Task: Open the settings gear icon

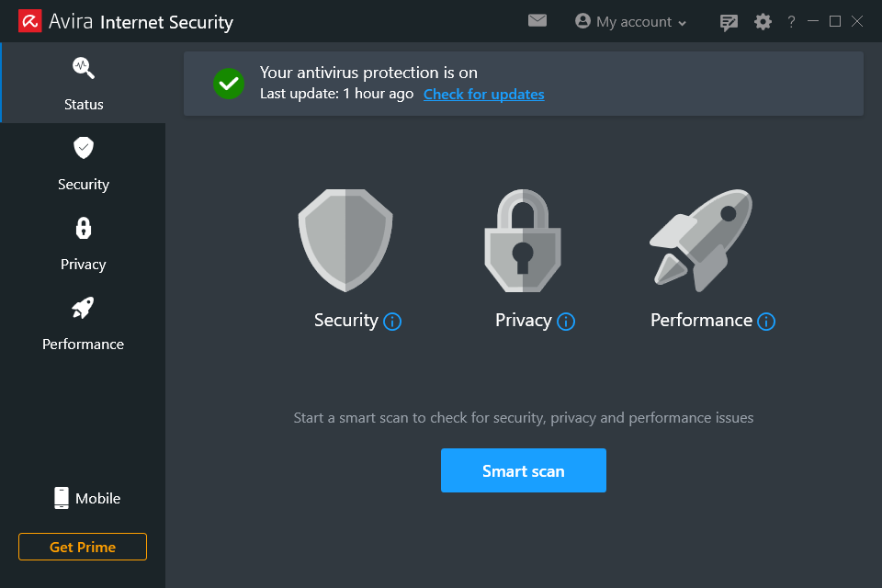Action: (x=763, y=21)
